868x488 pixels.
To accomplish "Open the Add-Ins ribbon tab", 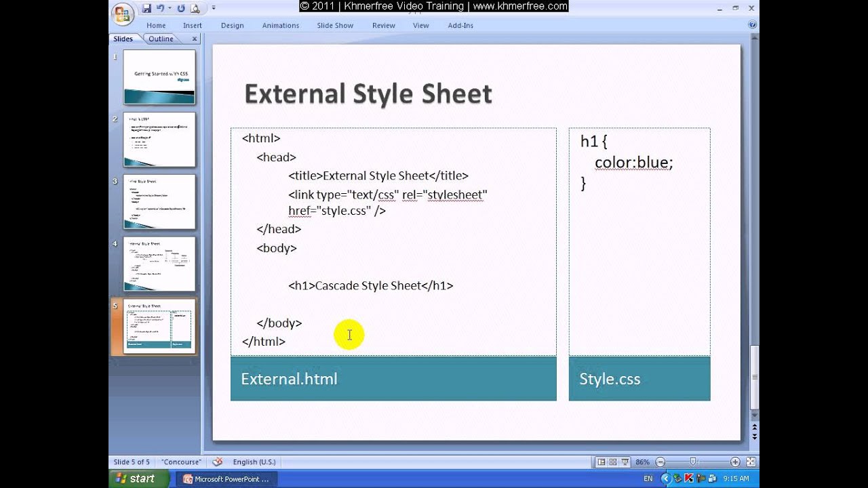I will (460, 25).
